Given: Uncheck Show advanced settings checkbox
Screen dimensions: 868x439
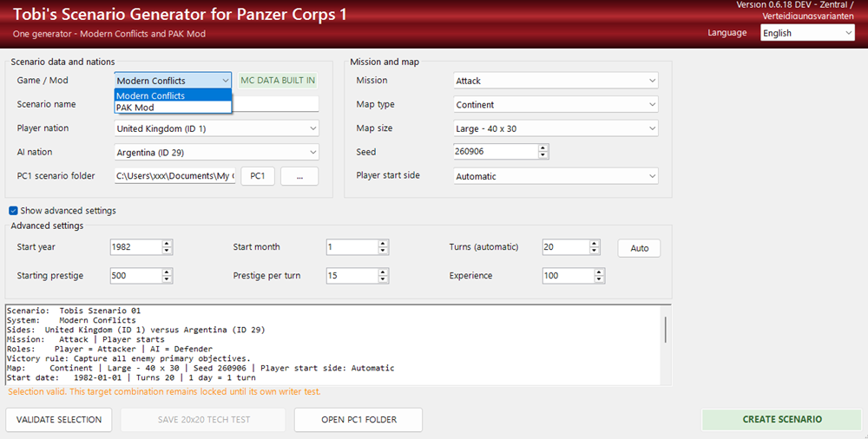Looking at the screenshot, I should coord(13,210).
